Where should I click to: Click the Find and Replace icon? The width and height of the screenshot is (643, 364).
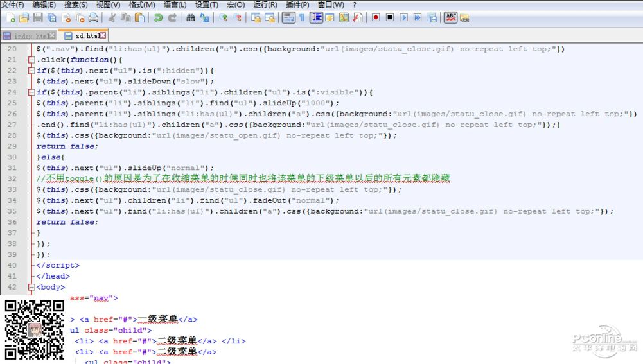pos(204,18)
